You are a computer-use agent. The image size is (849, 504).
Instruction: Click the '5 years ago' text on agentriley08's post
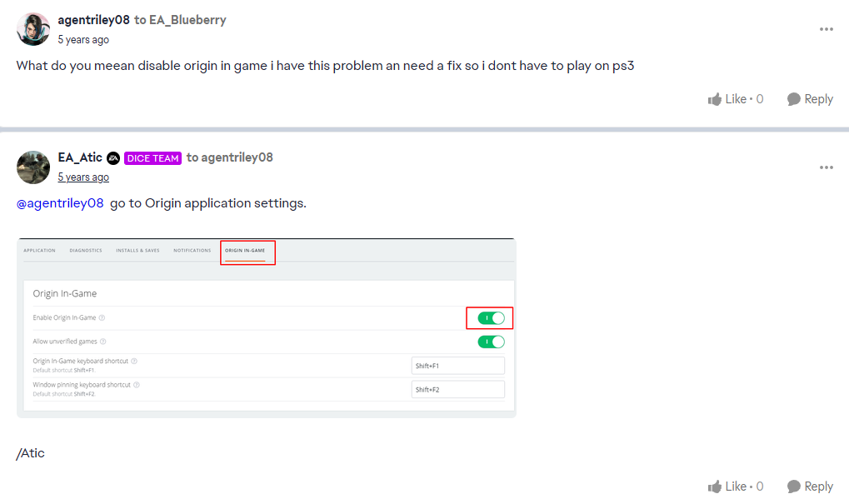(83, 39)
